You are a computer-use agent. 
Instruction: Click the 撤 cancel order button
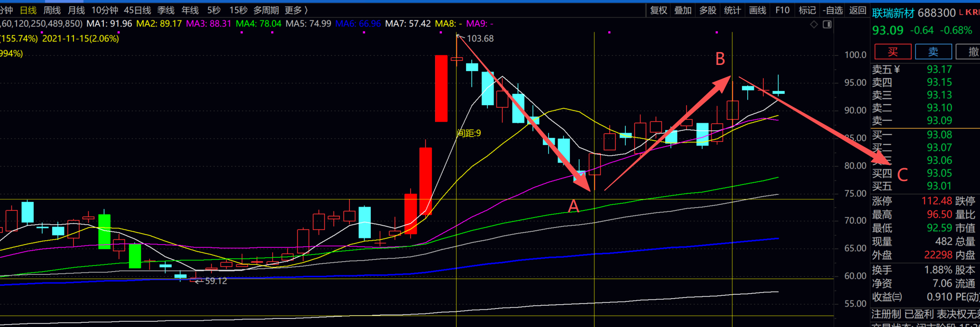coord(971,52)
